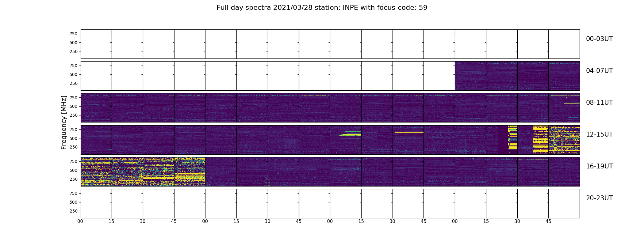Select the 250 tick of the 12-15UT row
Viewport: 644px width, 245px height.
(x=73, y=147)
